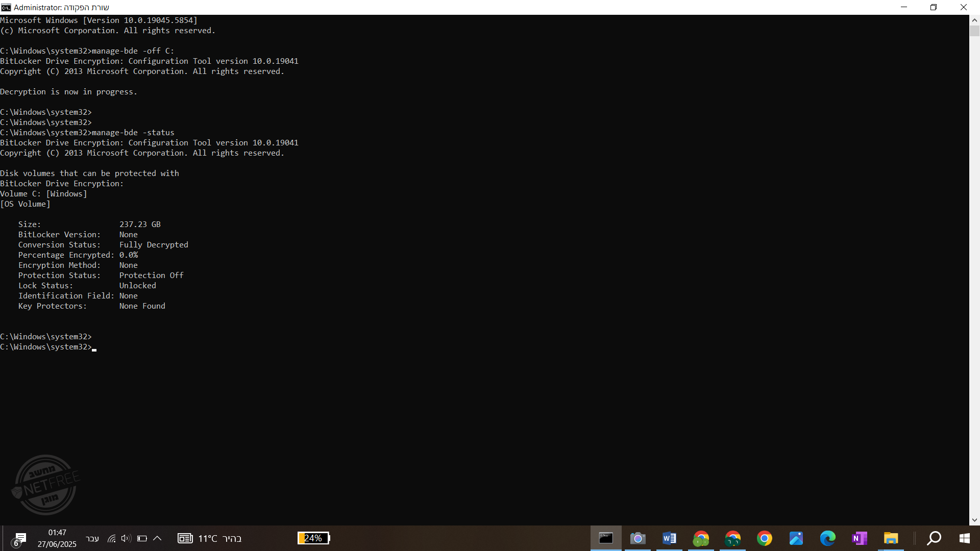Switch to Microsoft Word on the taskbar
Viewport: 980px width, 551px height.
(669, 538)
